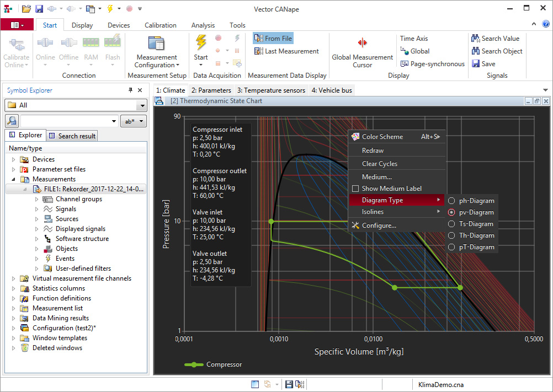553x392 pixels.
Task: Click the Global time axis icon
Action: click(404, 51)
